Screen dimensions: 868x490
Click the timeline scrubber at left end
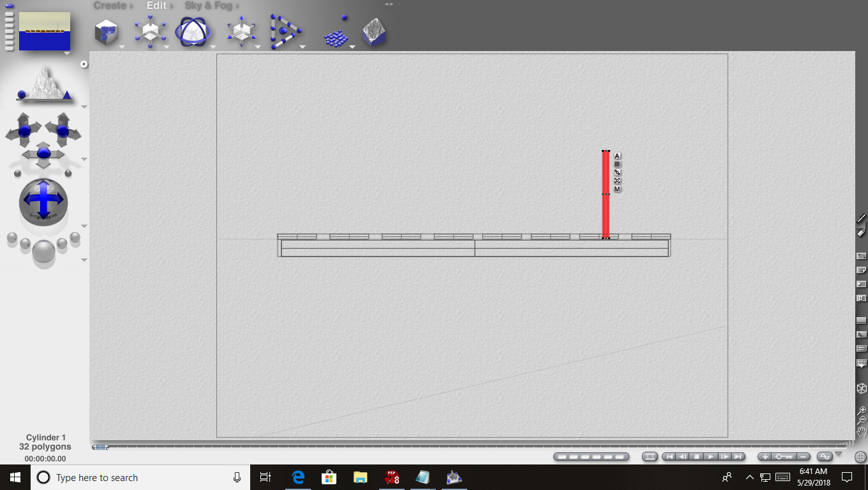click(100, 447)
